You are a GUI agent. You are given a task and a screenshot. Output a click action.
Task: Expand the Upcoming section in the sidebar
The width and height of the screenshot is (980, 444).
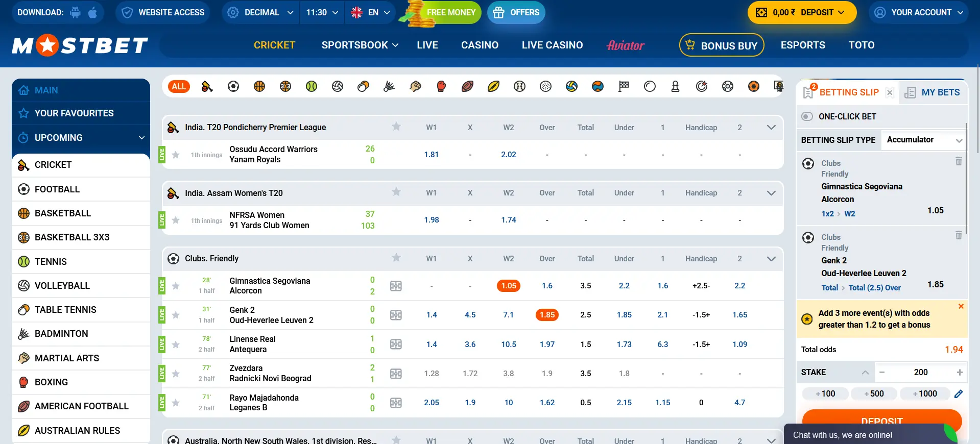coord(81,138)
